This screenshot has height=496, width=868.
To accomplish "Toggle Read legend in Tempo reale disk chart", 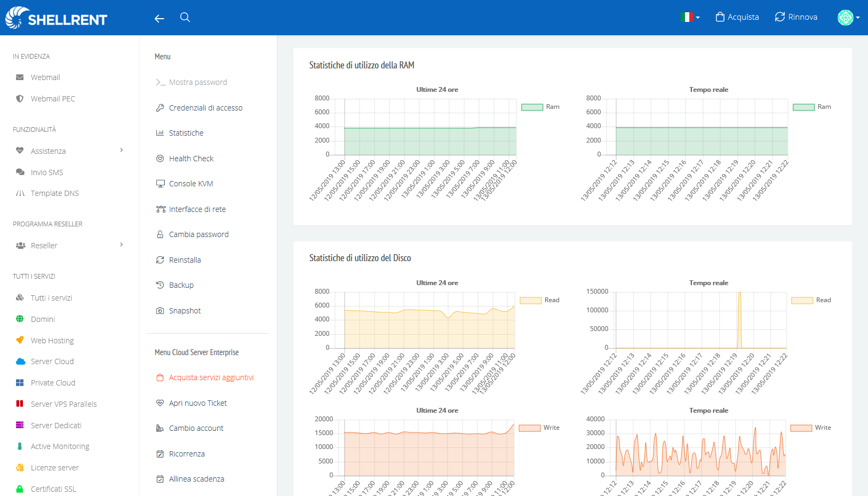I will pos(811,300).
